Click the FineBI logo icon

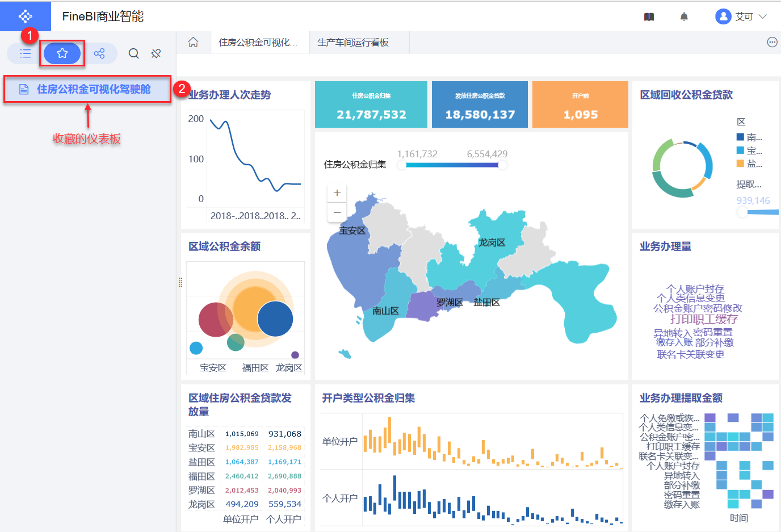pos(26,16)
